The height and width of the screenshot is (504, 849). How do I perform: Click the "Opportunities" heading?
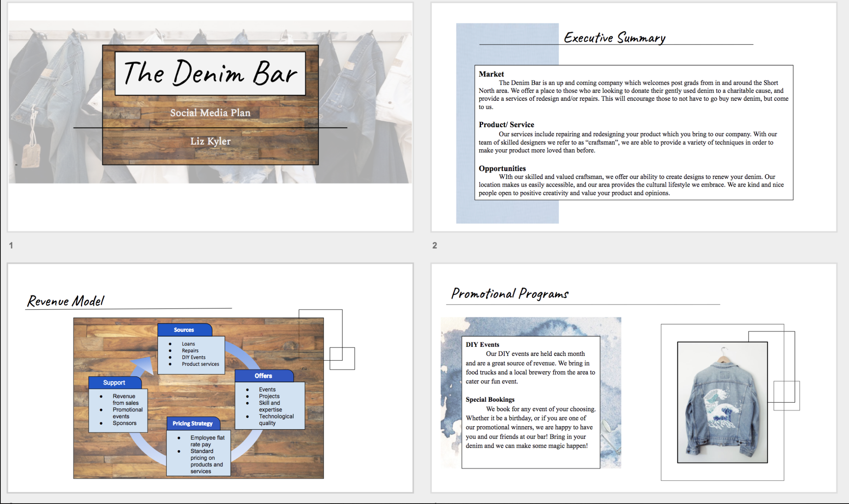[x=502, y=168]
